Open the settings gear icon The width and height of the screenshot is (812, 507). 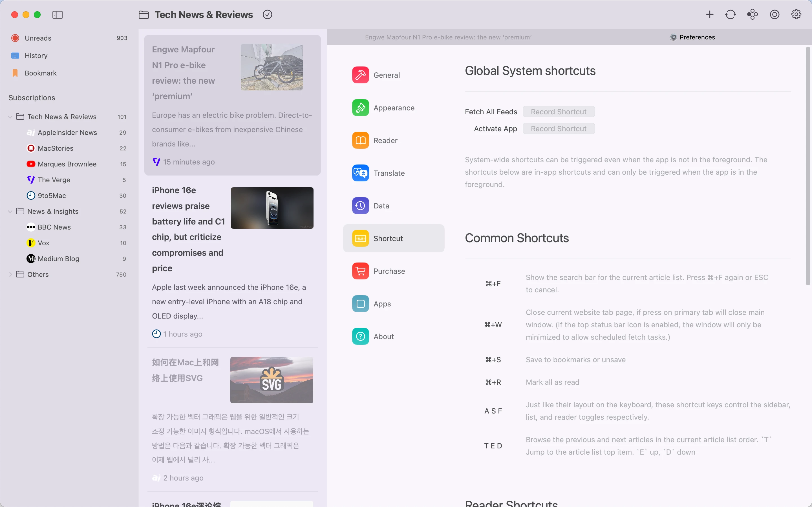click(796, 14)
